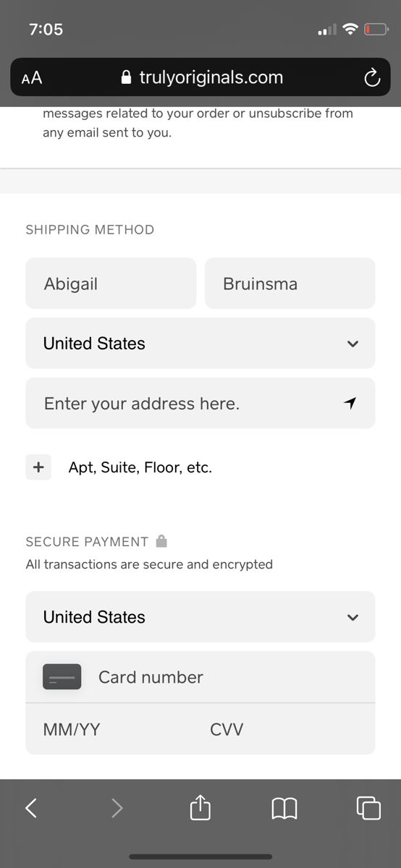The height and width of the screenshot is (868, 401).
Task: Go back with the Safari back arrow
Action: (x=31, y=808)
